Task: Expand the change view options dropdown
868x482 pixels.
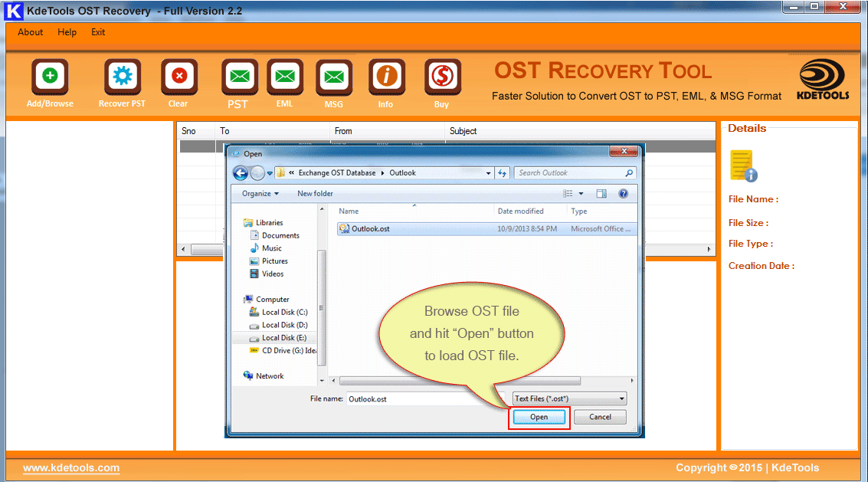Action: (581, 194)
